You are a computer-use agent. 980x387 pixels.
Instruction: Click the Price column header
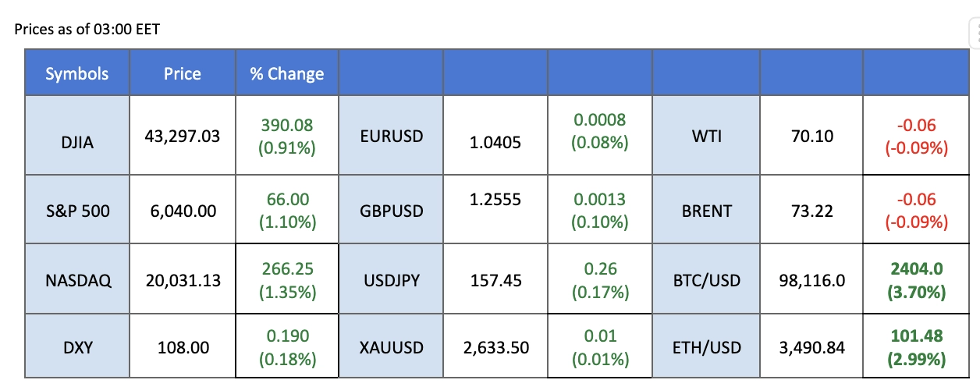point(182,74)
